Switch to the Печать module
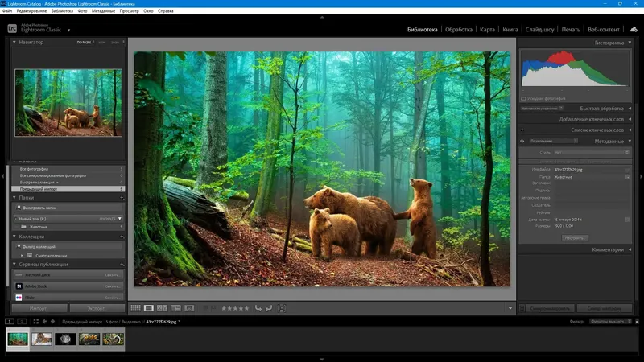Viewport: 644px width, 362px height. click(x=571, y=29)
